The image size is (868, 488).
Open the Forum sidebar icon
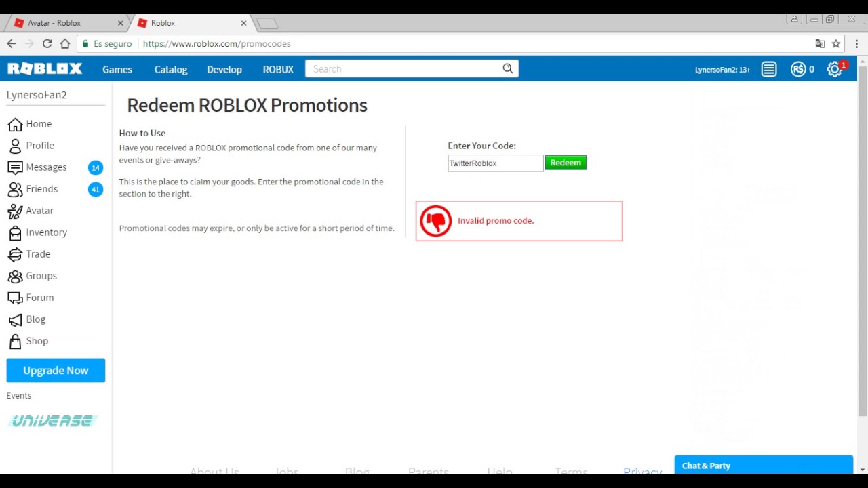coord(15,298)
